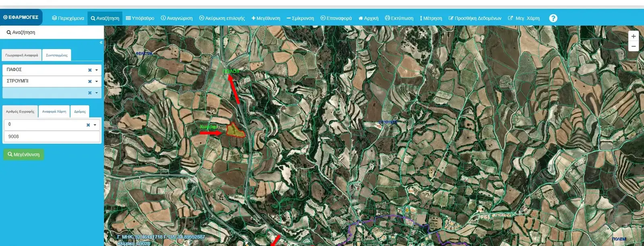Clear the empty third dropdown field

90,93
